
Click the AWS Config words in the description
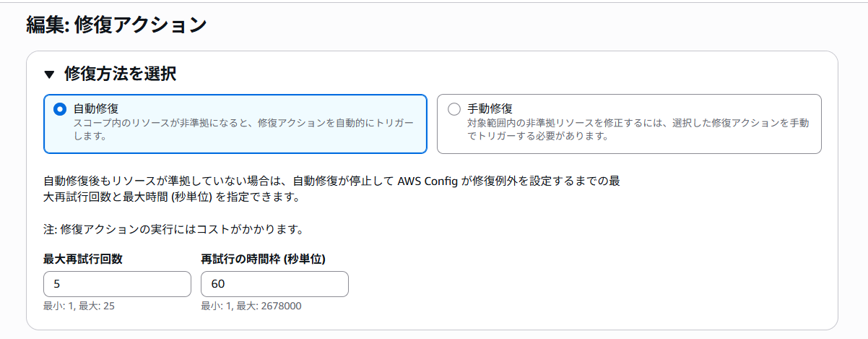428,181
